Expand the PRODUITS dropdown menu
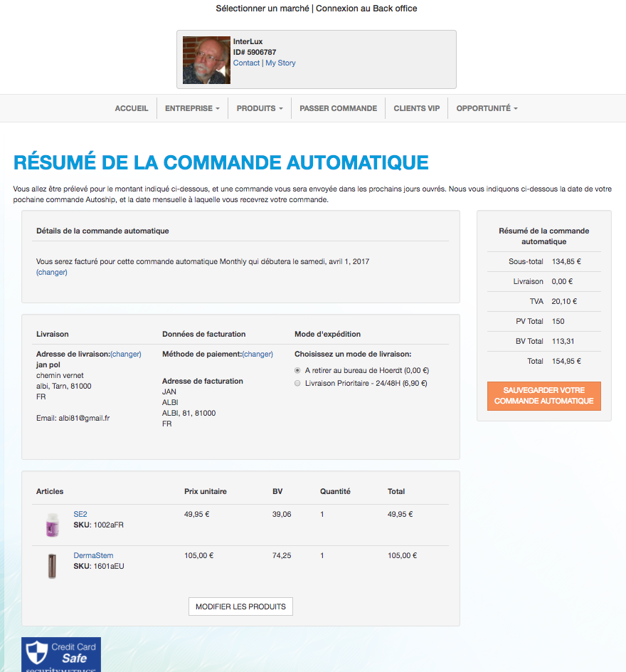 pos(260,108)
